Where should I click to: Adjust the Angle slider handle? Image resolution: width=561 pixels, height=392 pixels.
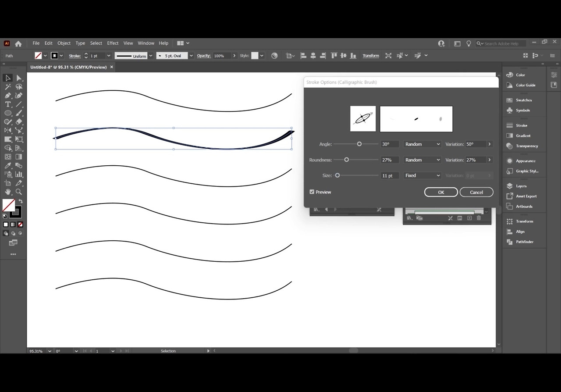click(x=359, y=144)
